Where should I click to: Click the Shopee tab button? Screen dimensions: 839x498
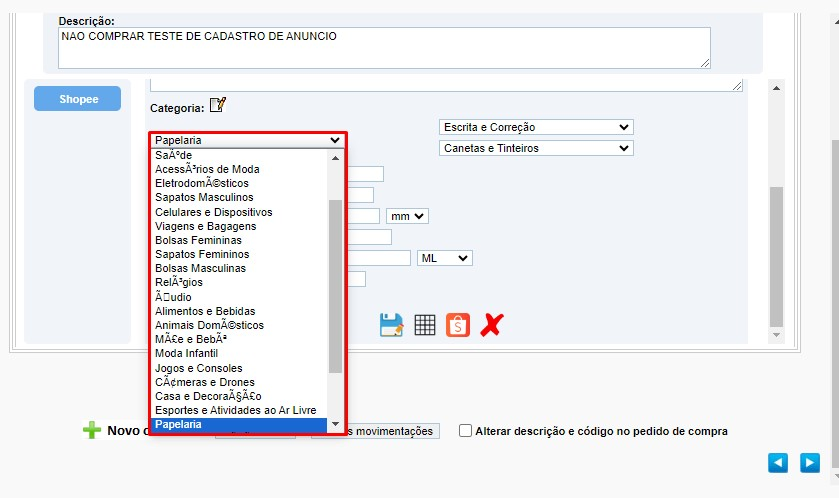tap(78, 99)
